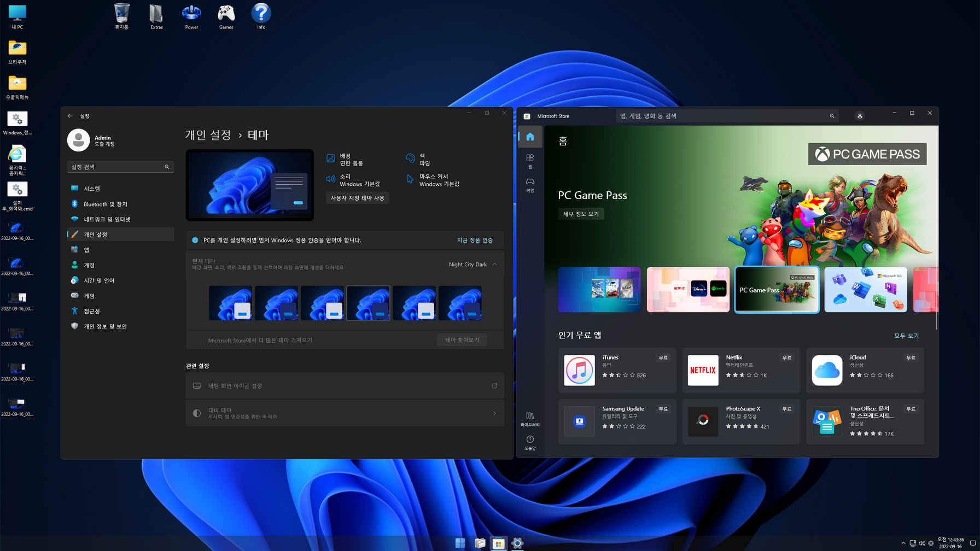Collapse the current theme Night City Dark section
This screenshot has width=980, height=551.
coord(494,264)
